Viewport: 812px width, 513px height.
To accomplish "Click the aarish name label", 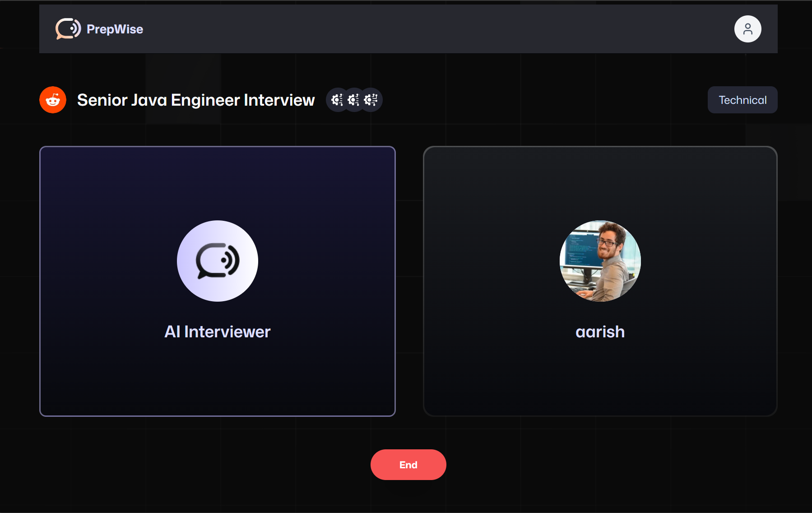I will [599, 331].
